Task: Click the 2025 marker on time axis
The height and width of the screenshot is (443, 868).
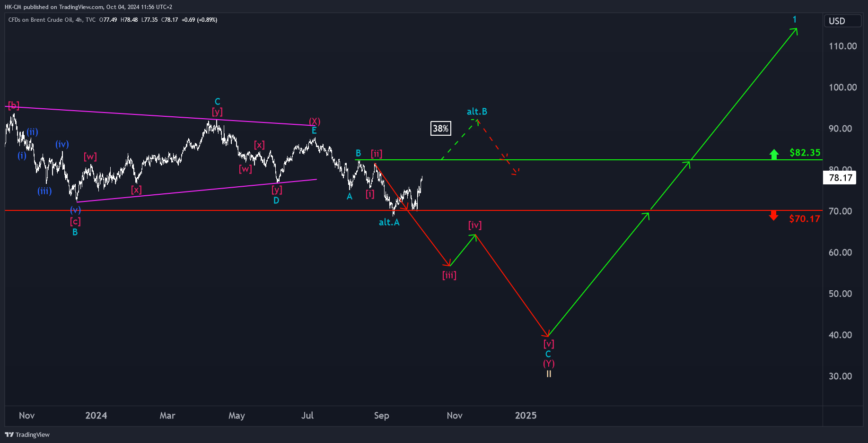Action: [526, 415]
